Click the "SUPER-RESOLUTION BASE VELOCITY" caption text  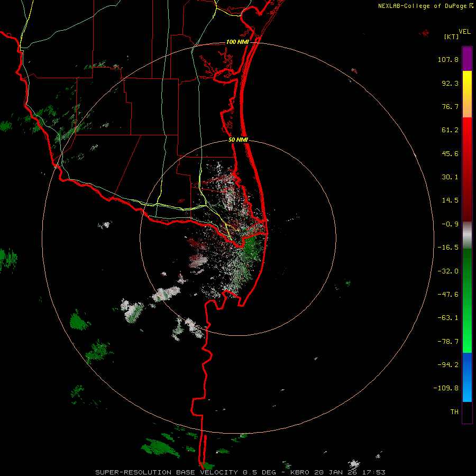[167, 472]
